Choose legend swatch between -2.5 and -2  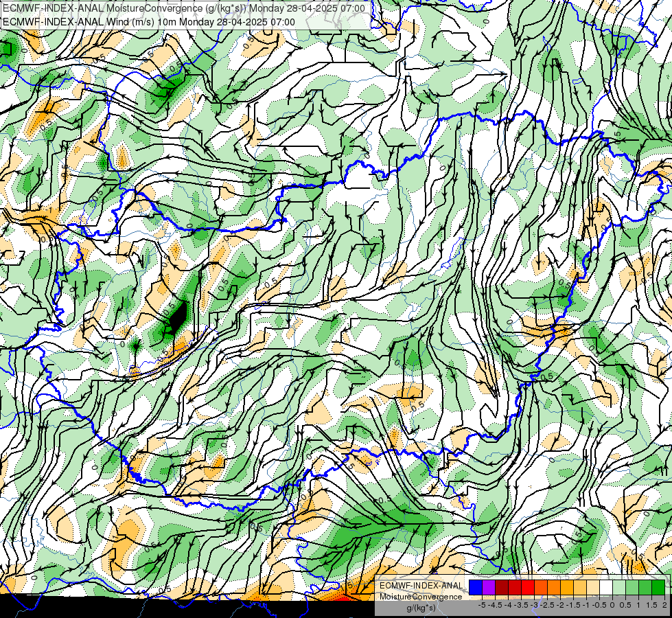(x=554, y=588)
